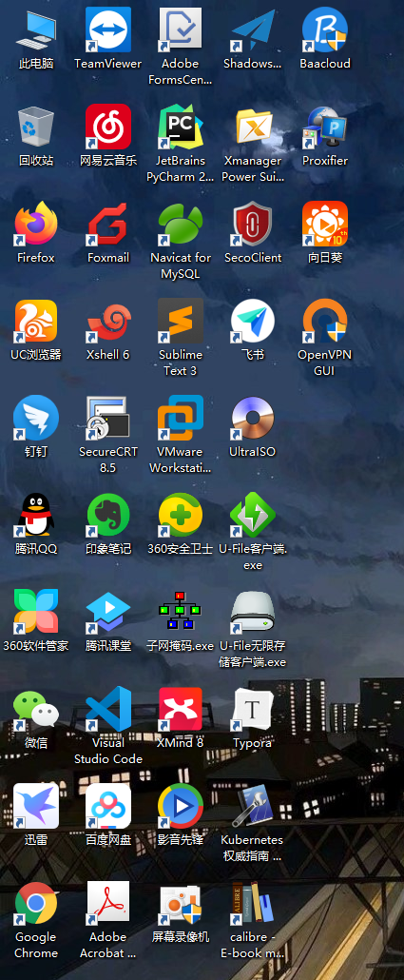Screen dimensions: 404x980
Task: Select the 影音先锋 player icon
Action: pyautogui.click(x=181, y=806)
